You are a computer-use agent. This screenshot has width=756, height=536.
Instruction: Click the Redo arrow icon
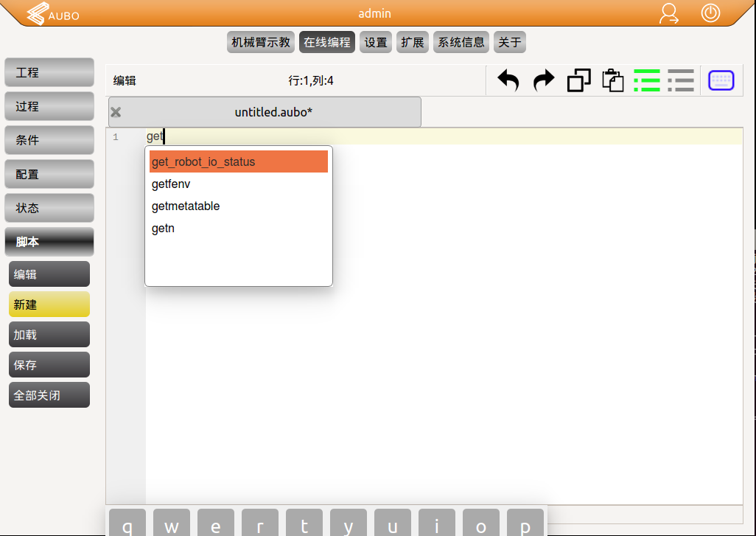click(x=543, y=80)
